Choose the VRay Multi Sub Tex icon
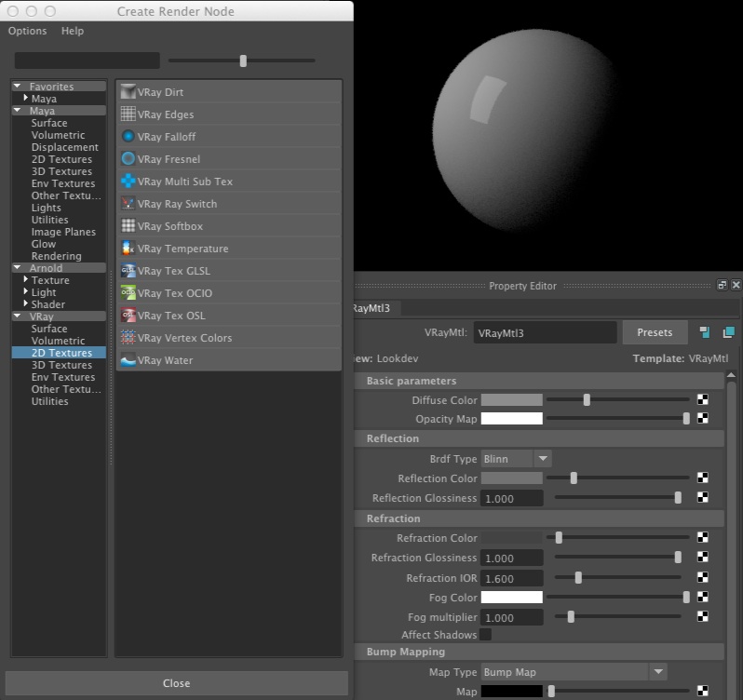Viewport: 743px width, 700px height. click(x=128, y=181)
